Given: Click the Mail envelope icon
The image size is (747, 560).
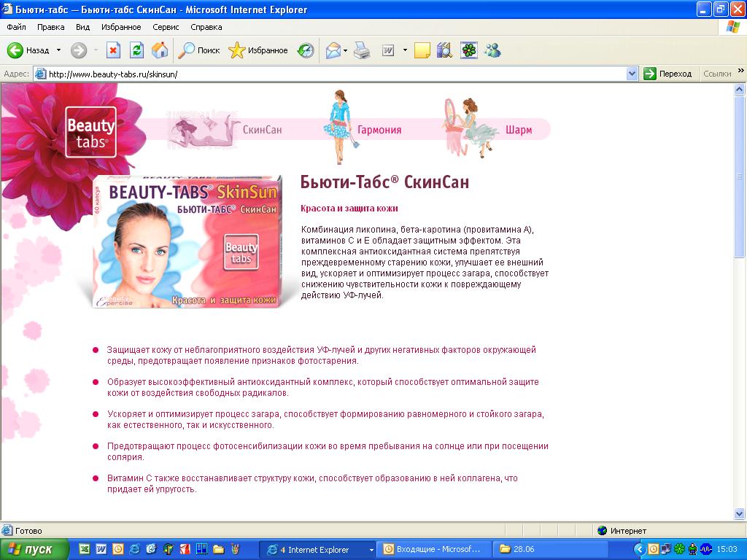Looking at the screenshot, I should pyautogui.click(x=333, y=50).
